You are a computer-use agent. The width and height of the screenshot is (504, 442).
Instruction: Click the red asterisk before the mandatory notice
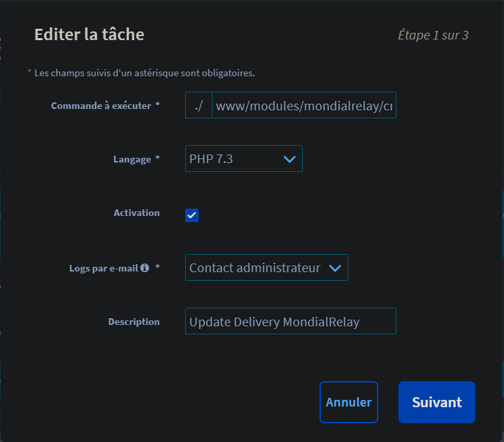(29, 72)
